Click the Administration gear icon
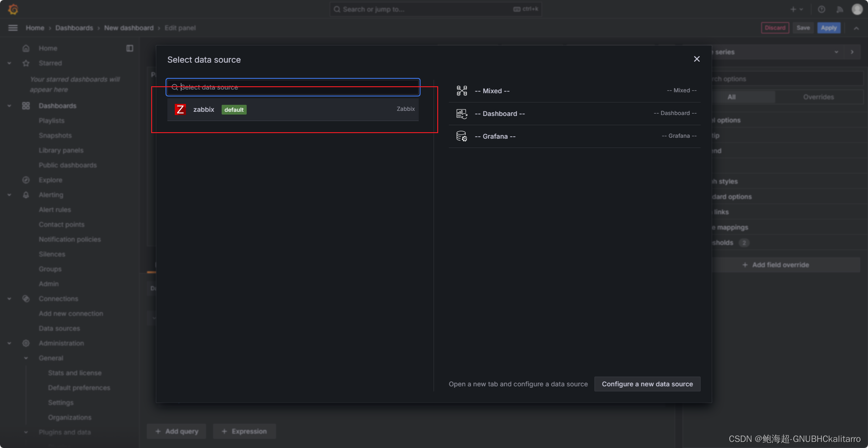The height and width of the screenshot is (448, 868). pyautogui.click(x=26, y=343)
